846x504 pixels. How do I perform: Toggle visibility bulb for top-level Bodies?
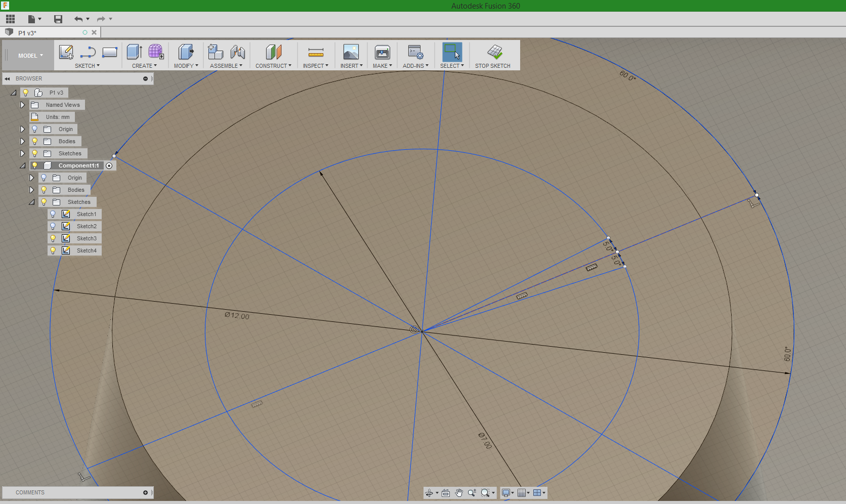[x=34, y=141]
